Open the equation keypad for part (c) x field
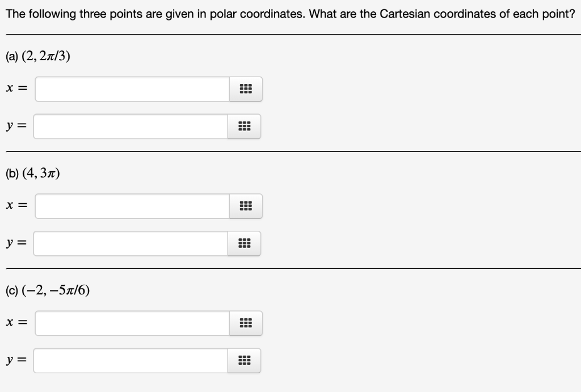The image size is (581, 392). (x=245, y=323)
